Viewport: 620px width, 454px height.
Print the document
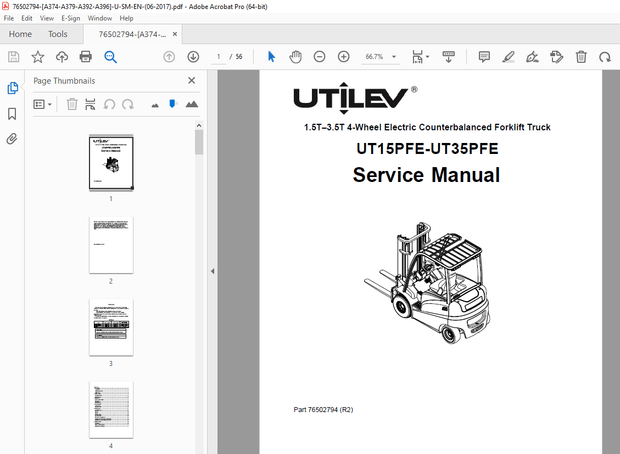pos(86,57)
